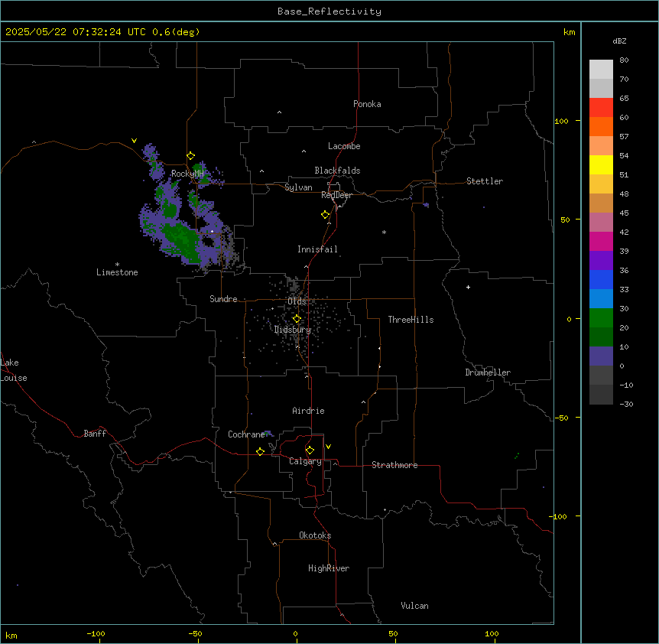
Task: Click the Sundre city label
Action: [x=223, y=299]
